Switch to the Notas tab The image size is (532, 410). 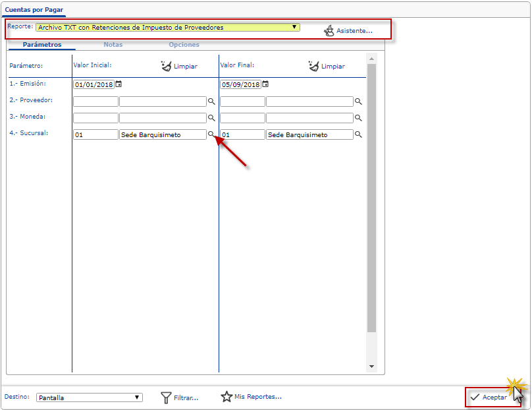click(113, 45)
